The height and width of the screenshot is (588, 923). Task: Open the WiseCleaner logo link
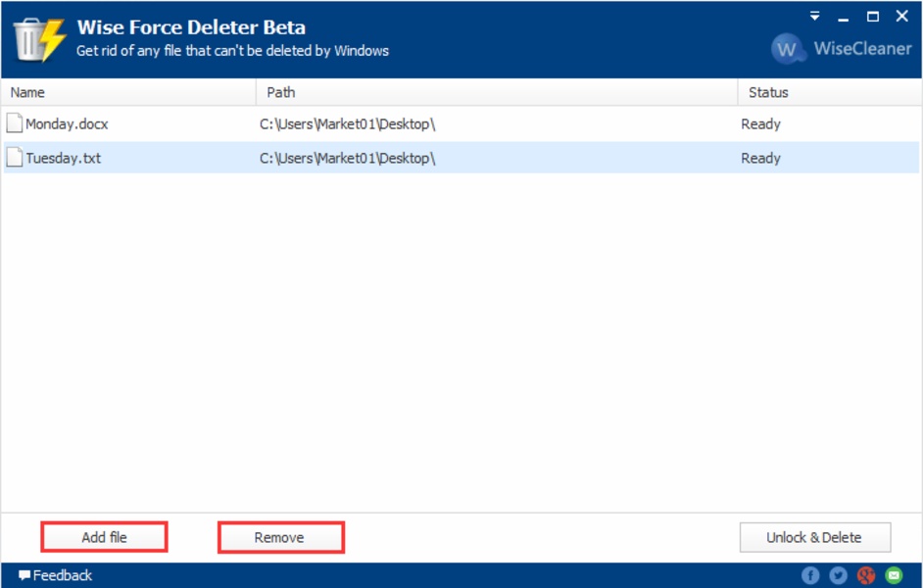tap(841, 48)
